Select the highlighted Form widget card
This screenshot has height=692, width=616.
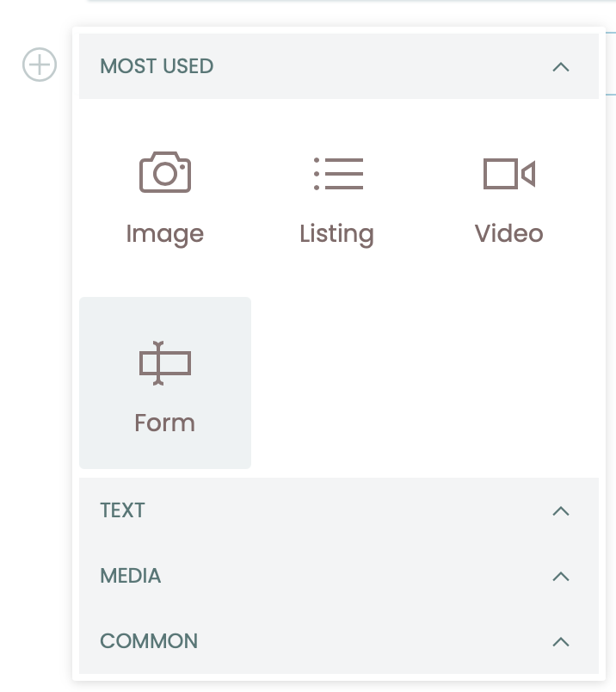click(165, 383)
